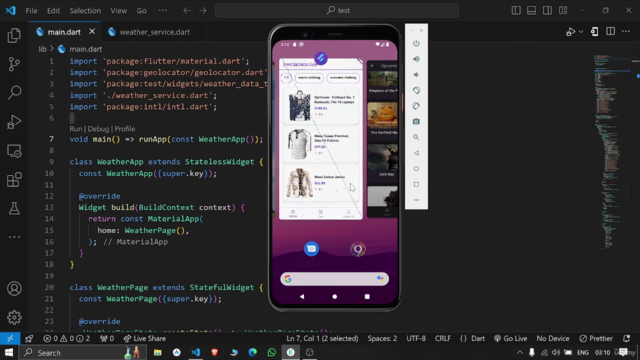Open the Selection menu
Image resolution: width=640 pixels, height=360 pixels.
tap(85, 11)
